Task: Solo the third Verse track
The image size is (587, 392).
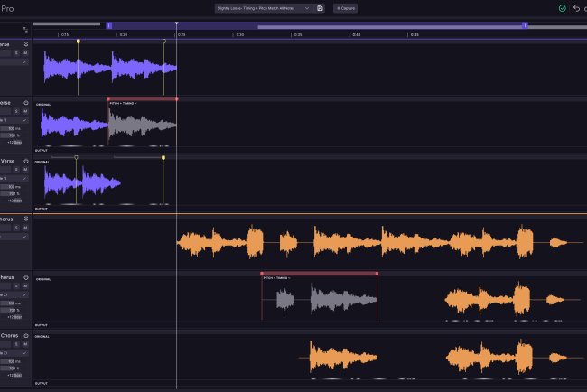Action: (16, 170)
